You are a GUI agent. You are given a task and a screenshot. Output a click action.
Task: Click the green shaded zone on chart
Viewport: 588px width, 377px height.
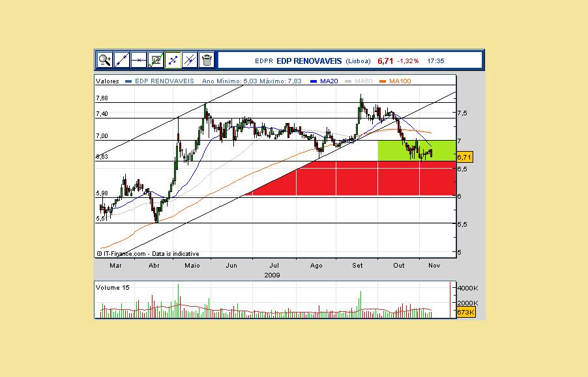click(417, 151)
